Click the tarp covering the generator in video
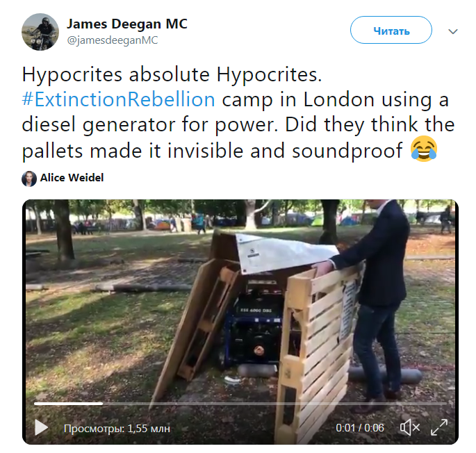The image size is (476, 453). click(286, 254)
